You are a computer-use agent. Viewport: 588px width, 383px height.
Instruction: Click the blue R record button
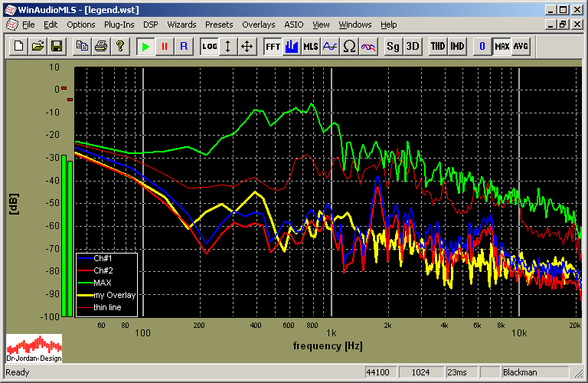pyautogui.click(x=183, y=47)
